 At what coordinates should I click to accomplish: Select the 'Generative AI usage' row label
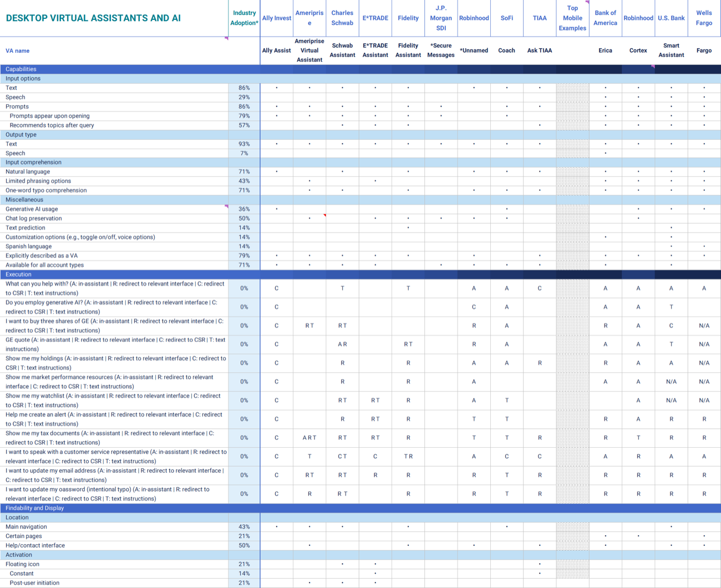[x=32, y=209]
